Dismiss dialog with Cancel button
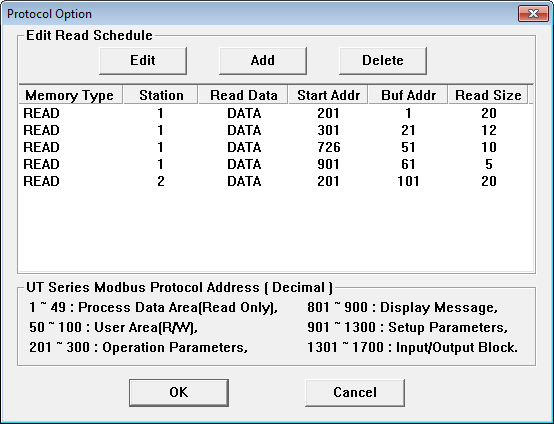The image size is (554, 424). (x=355, y=393)
